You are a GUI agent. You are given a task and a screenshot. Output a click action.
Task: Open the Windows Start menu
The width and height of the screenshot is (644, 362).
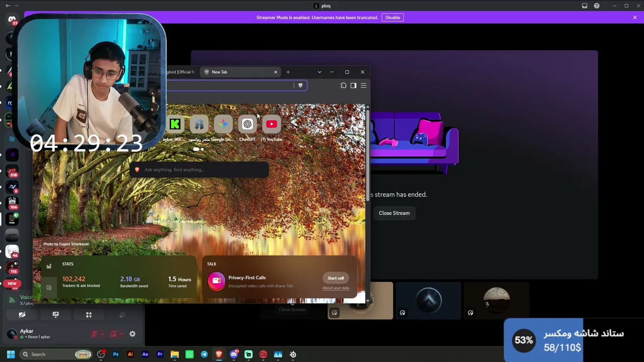coord(11,354)
